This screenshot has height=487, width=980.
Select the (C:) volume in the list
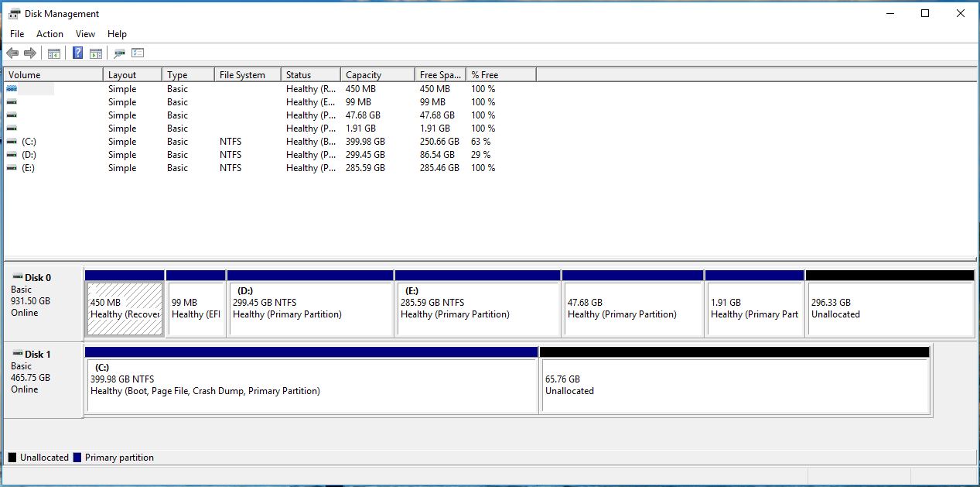(29, 142)
